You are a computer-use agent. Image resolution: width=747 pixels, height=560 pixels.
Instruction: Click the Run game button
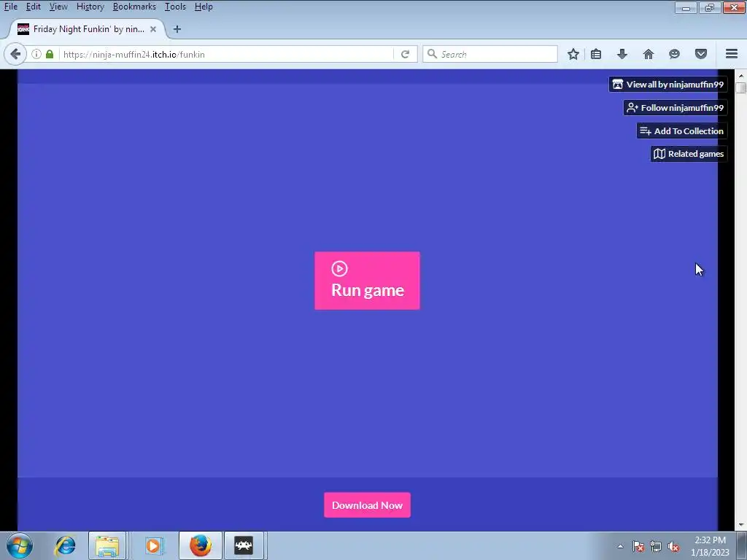pos(367,281)
